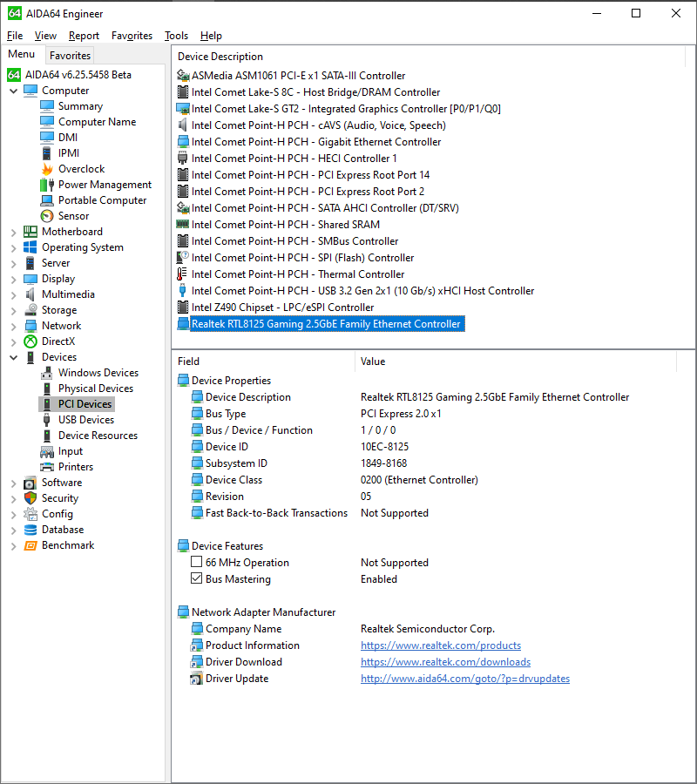697x784 pixels.
Task: Click the Config gear icon
Action: 30,514
